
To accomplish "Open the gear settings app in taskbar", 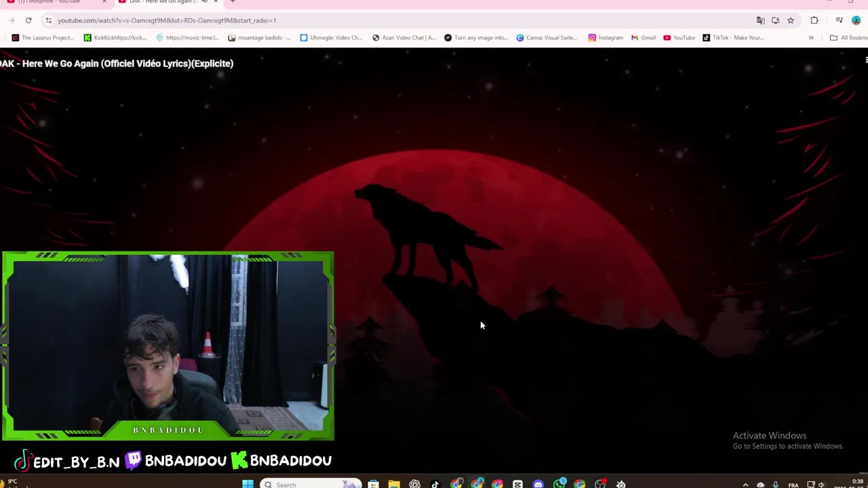I will (620, 484).
